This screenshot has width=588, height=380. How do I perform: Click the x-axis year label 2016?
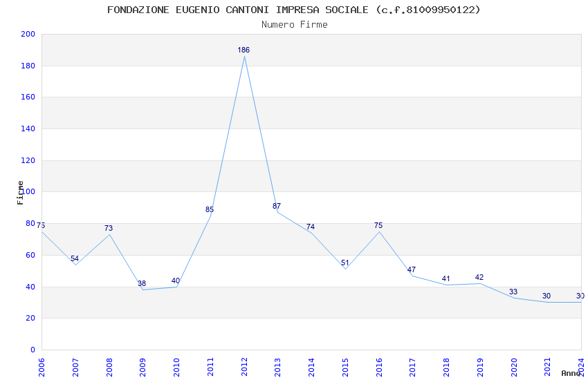tap(379, 368)
